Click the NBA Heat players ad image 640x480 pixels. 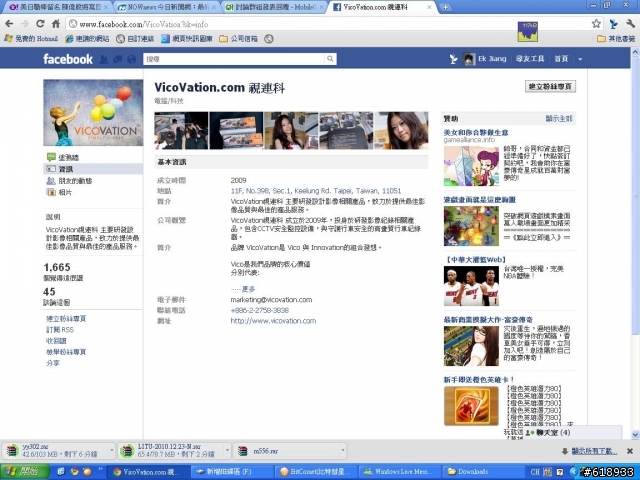[x=471, y=286]
